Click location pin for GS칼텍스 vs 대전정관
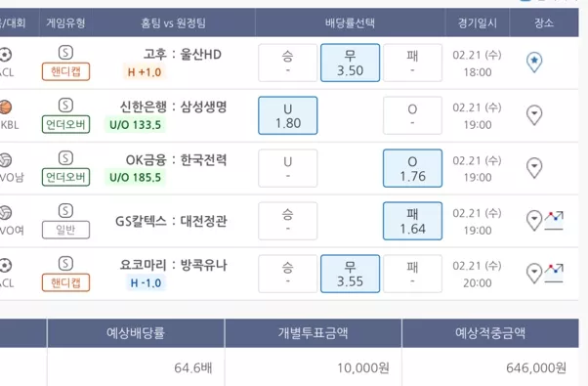This screenshot has width=588, height=386. tap(534, 221)
